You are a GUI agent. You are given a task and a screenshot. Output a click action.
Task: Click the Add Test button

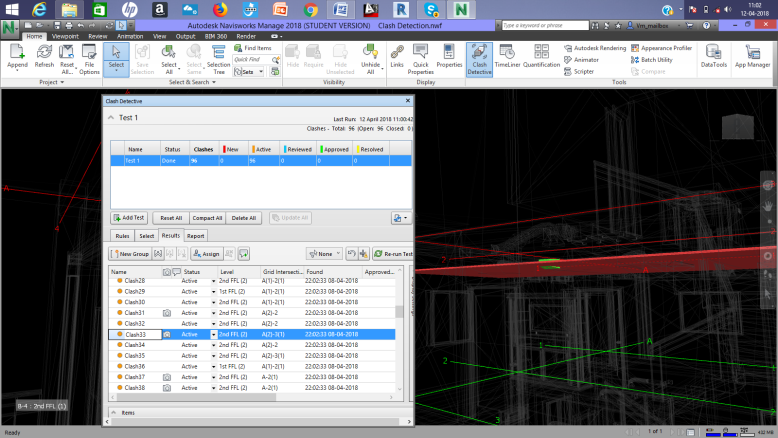131,218
